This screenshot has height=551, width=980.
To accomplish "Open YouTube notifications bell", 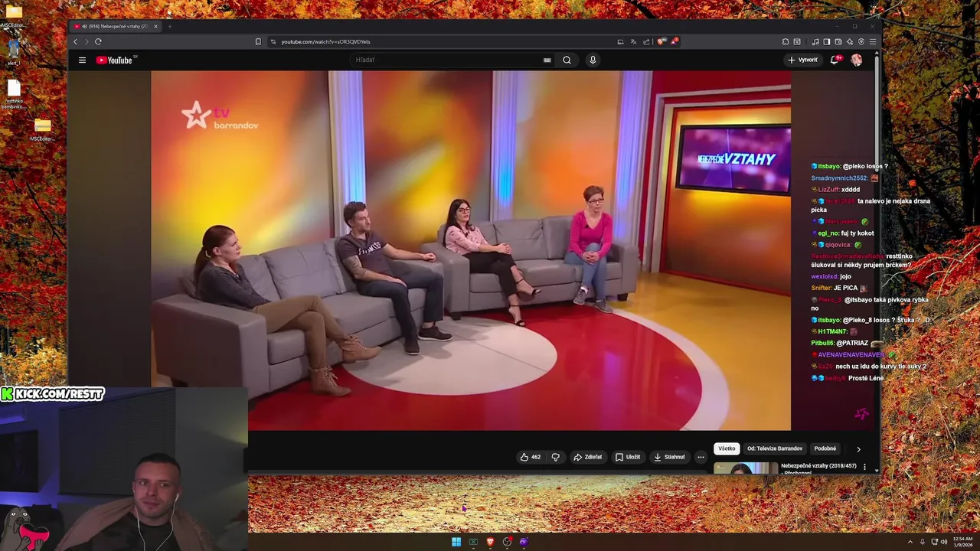I will coord(835,60).
